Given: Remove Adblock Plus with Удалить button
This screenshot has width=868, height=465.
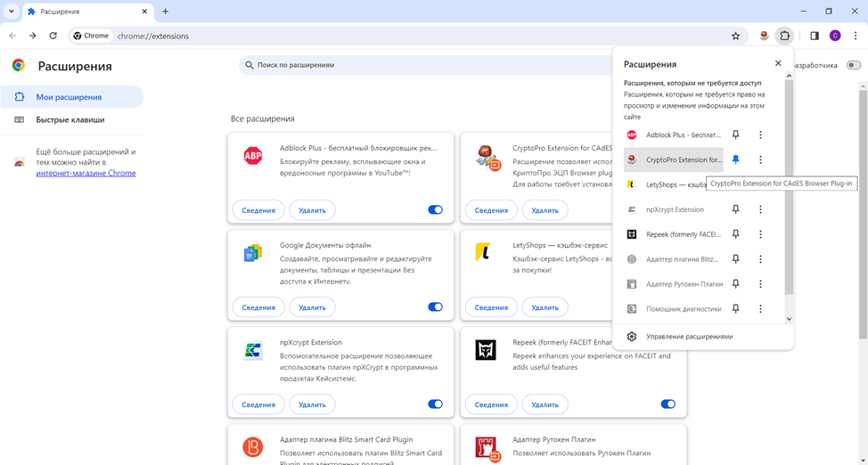Looking at the screenshot, I should coord(312,210).
